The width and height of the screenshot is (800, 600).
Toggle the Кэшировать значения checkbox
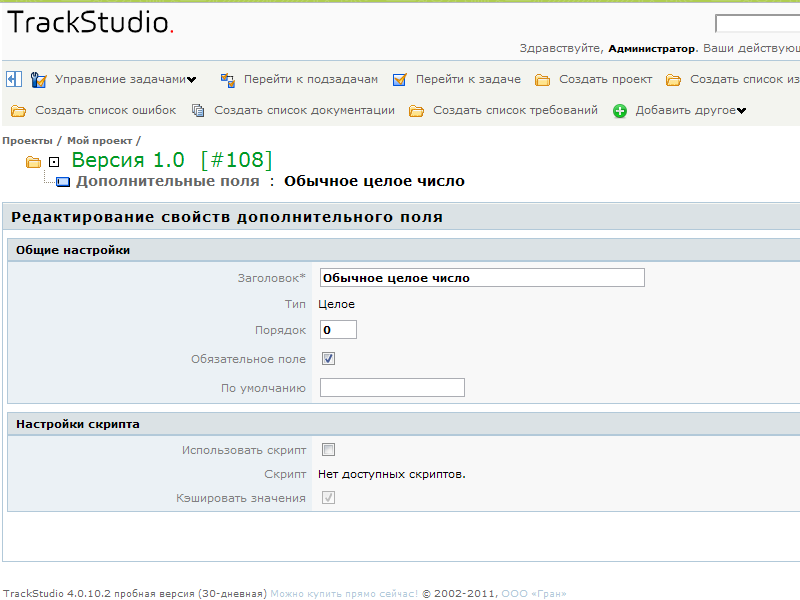click(x=328, y=498)
